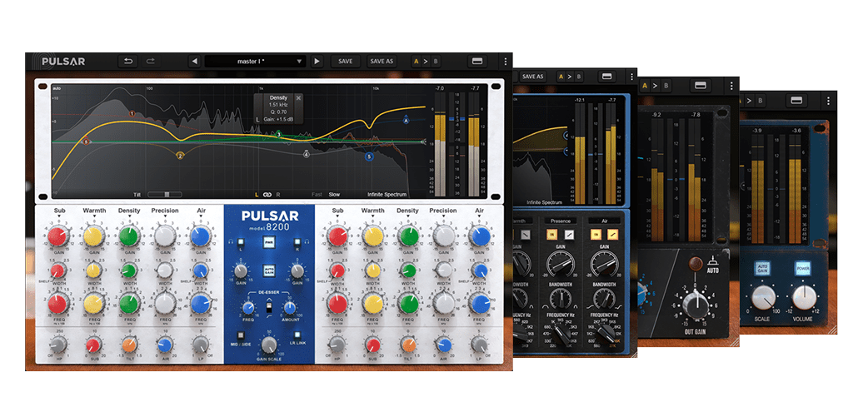The width and height of the screenshot is (868, 417).
Task: Select EQ node 1 on the curve display
Action: (132, 113)
